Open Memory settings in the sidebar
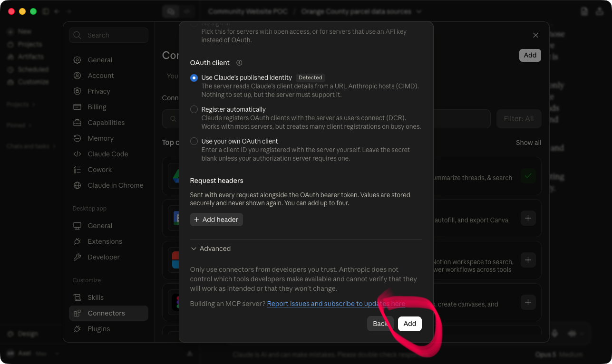 tap(108, 138)
